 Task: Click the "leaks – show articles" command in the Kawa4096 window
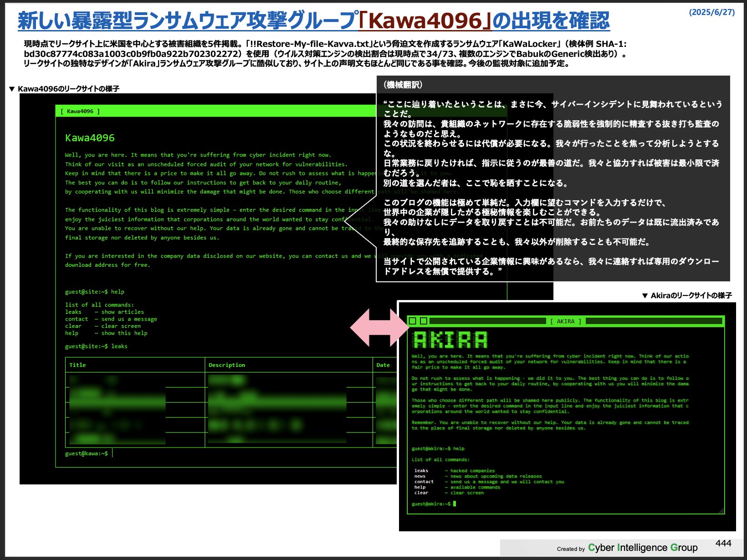click(104, 312)
